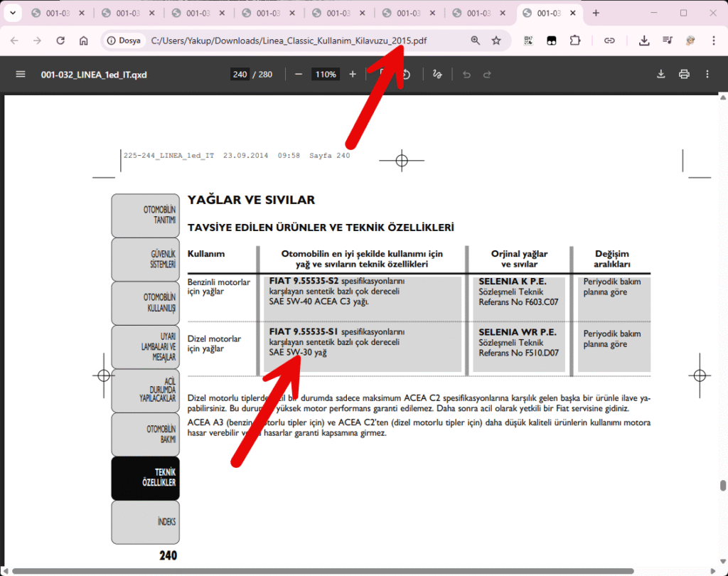Open PDF viewer more actions menu
Viewport: 728px width, 576px height.
point(707,75)
